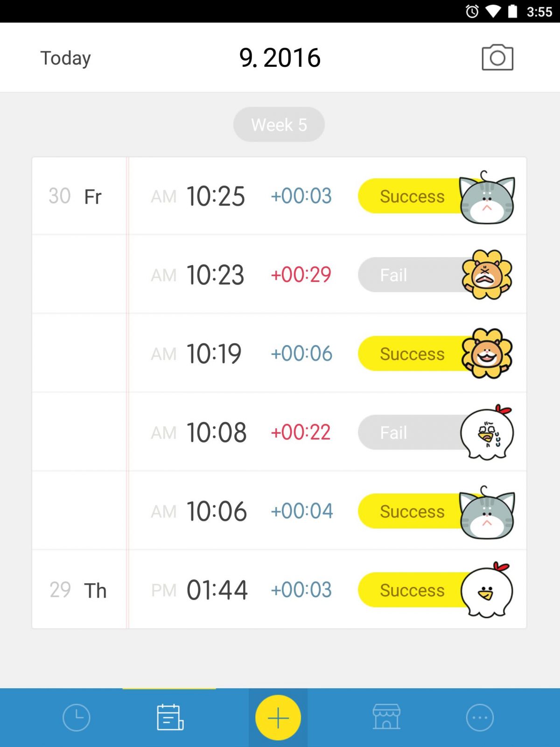
Task: Open the alarm clock tab
Action: [x=76, y=717]
